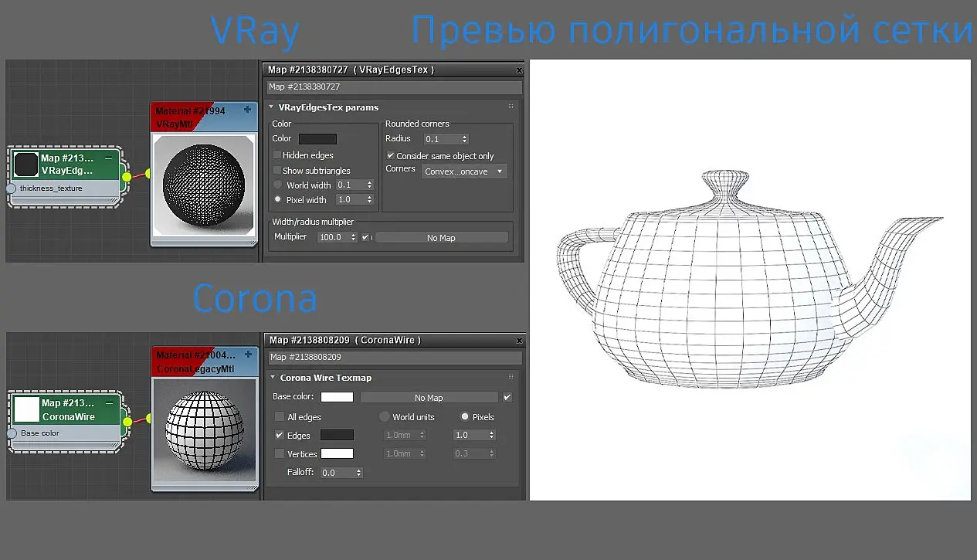Click the CoronaWire node output socket
This screenshot has height=560, width=977.
click(127, 420)
